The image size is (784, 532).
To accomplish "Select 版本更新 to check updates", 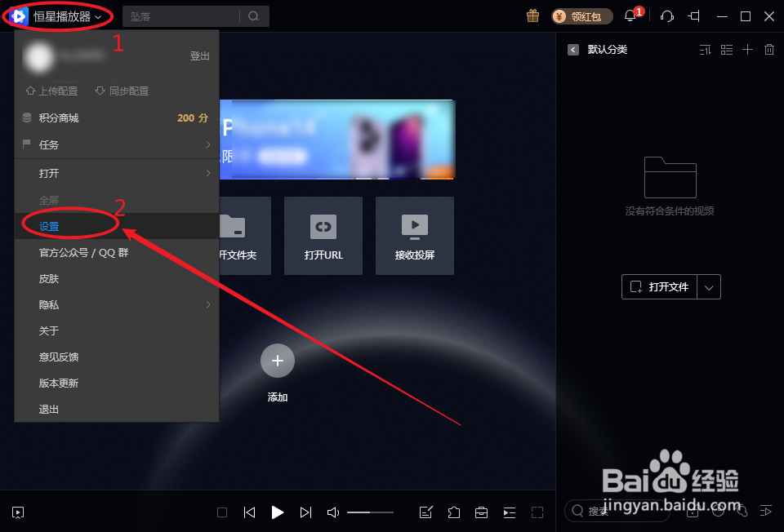I will [117, 383].
